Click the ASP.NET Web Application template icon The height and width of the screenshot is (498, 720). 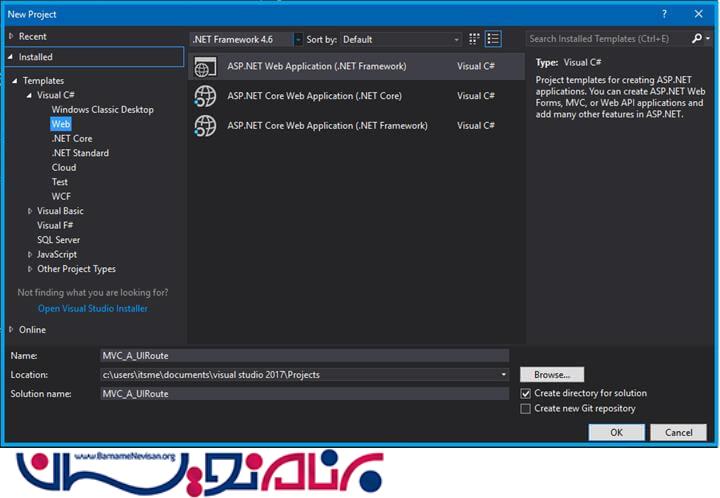click(205, 67)
